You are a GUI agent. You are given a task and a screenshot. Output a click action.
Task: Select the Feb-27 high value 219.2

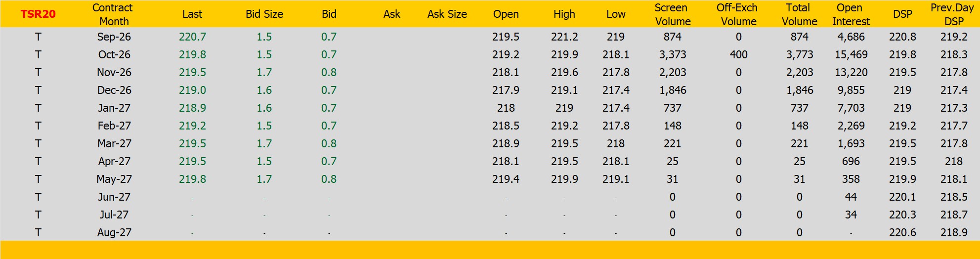pos(564,126)
